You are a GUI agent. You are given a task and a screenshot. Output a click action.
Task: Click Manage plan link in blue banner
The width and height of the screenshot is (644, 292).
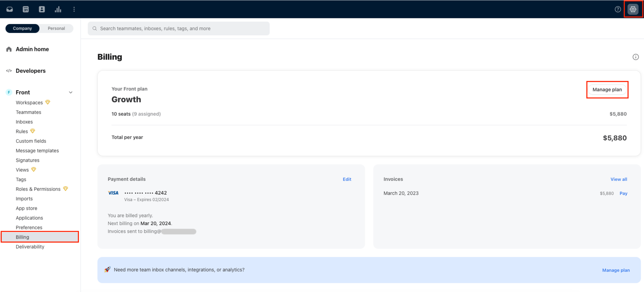[x=616, y=270]
